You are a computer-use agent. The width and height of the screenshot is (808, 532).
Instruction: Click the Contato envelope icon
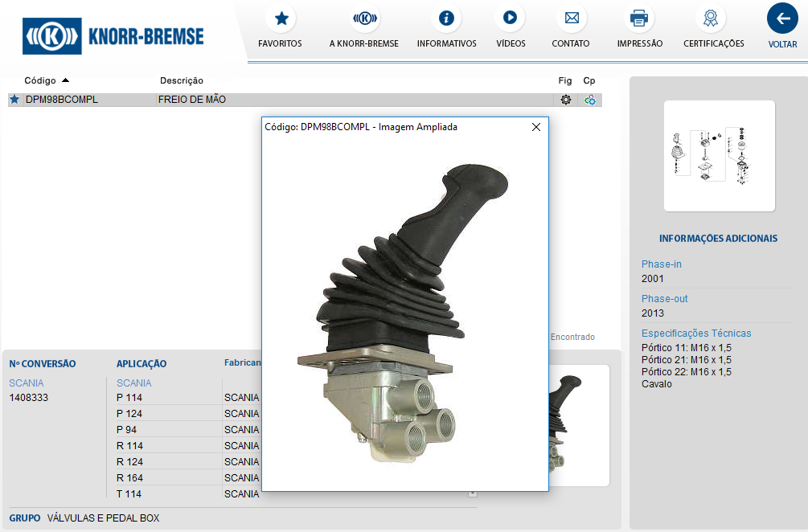pos(571,18)
